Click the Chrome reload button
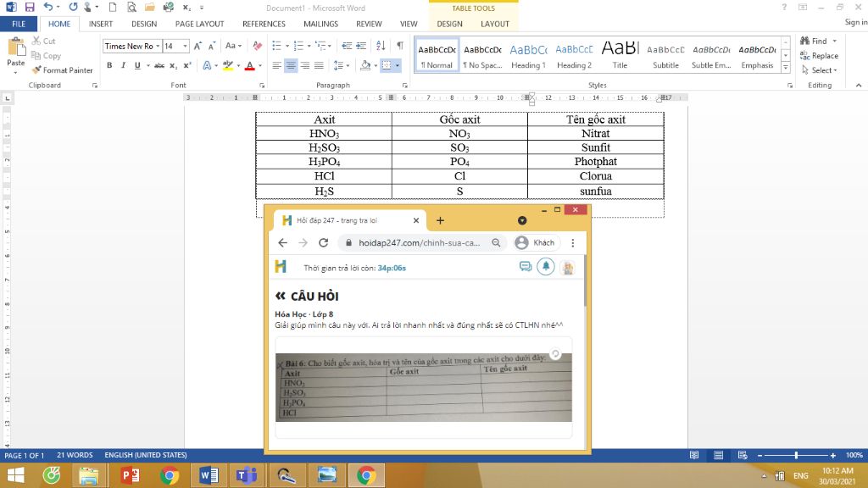 tap(323, 243)
